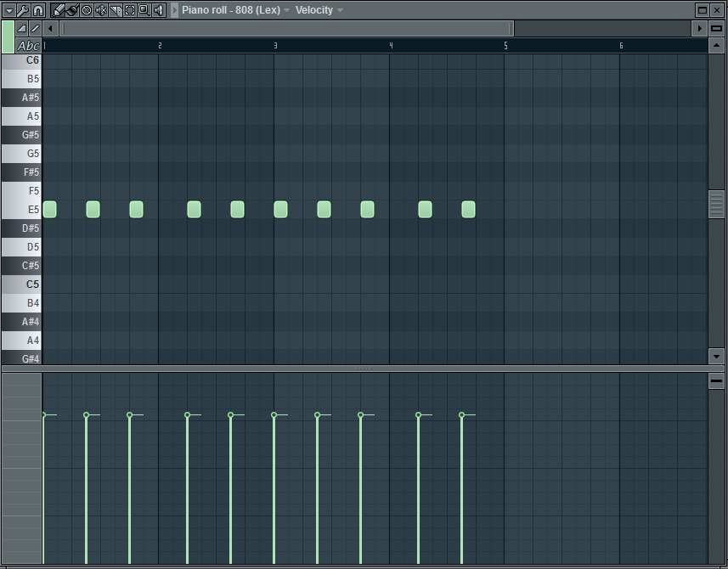Select the Slice tool
The image size is (728, 569).
pyautogui.click(x=116, y=9)
